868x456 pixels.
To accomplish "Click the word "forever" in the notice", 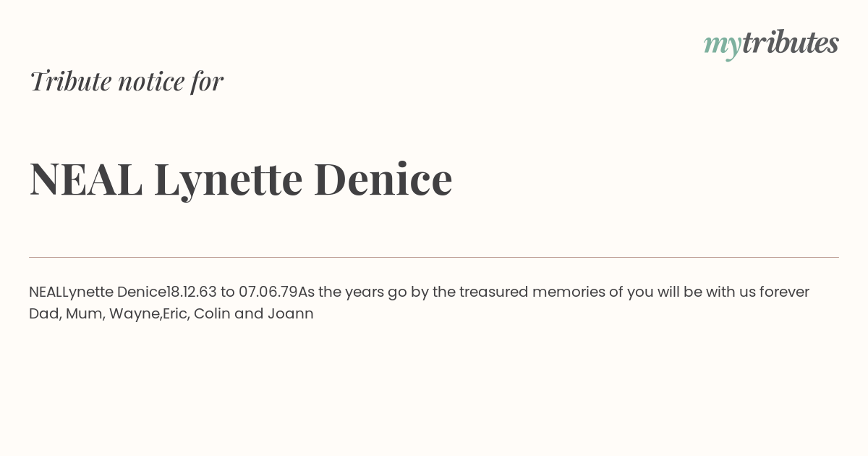I will click(x=784, y=292).
